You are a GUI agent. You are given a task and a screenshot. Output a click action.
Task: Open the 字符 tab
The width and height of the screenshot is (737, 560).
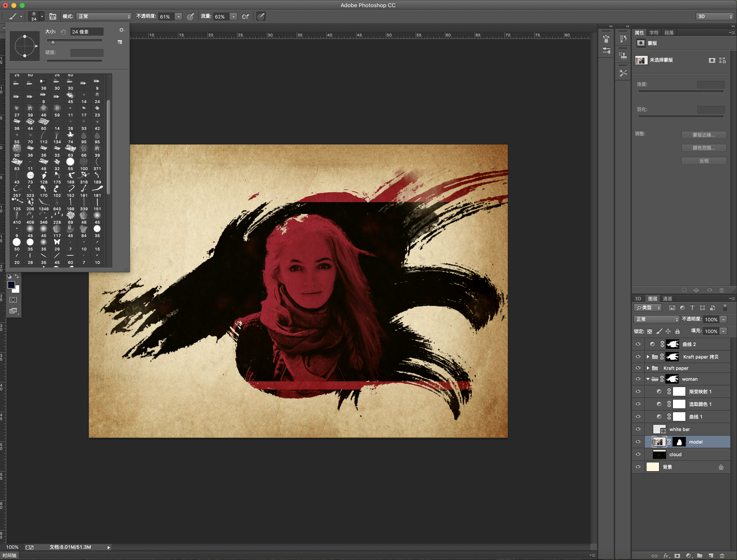[654, 33]
